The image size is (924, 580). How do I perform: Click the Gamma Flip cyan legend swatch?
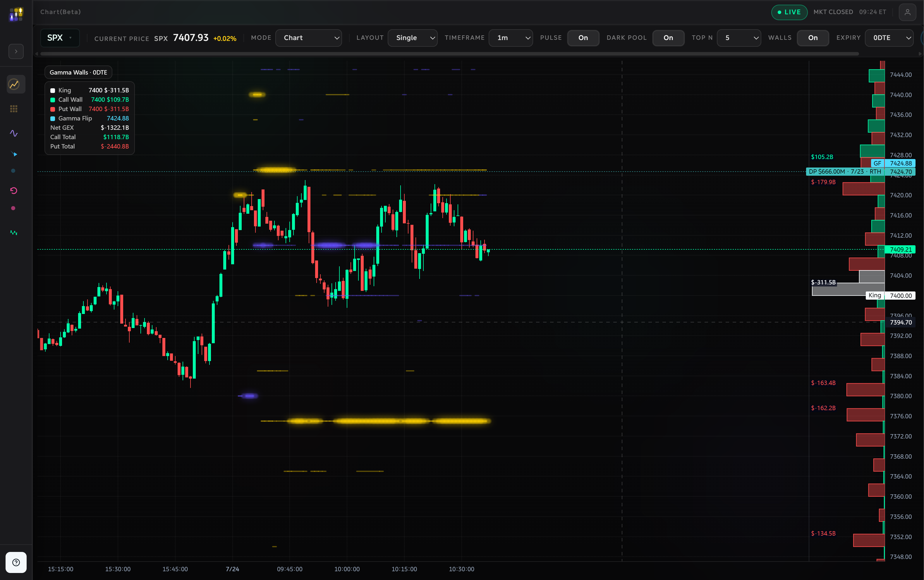(x=53, y=118)
